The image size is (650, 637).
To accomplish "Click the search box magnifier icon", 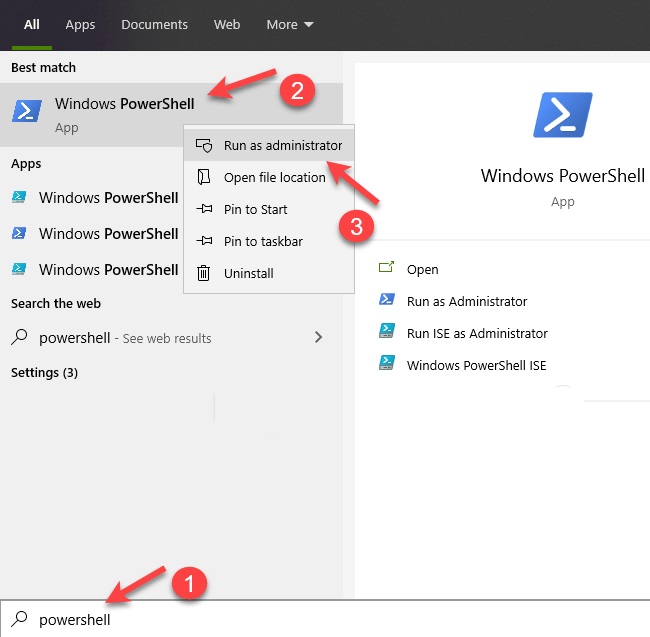I will tap(19, 619).
